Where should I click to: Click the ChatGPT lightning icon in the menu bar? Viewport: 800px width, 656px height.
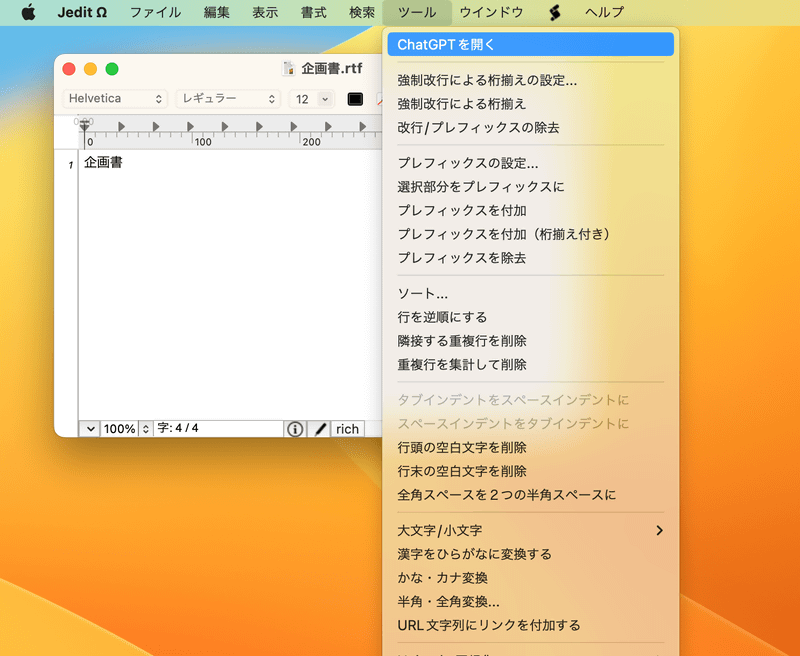(x=554, y=13)
